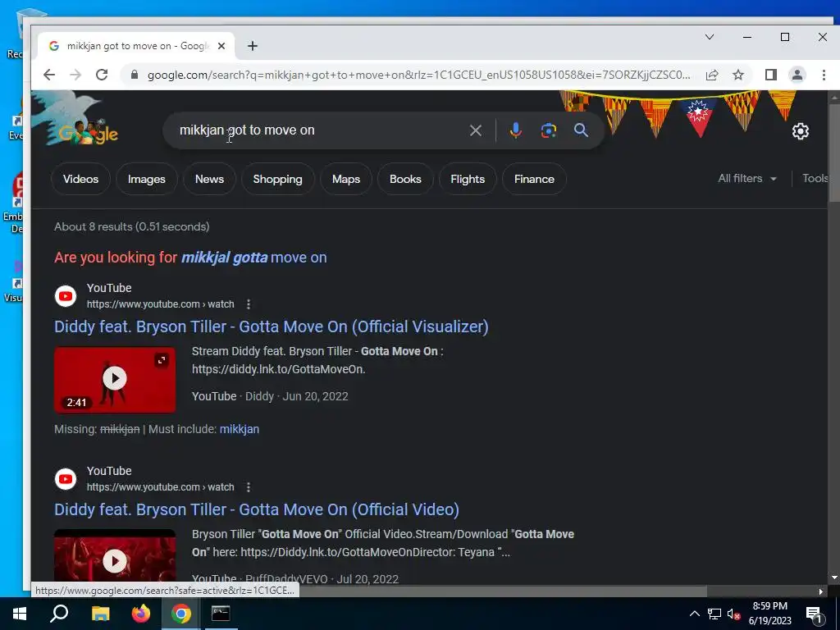This screenshot has width=840, height=630.
Task: Open Gotta Move On Official Visualizer link
Action: (x=271, y=326)
